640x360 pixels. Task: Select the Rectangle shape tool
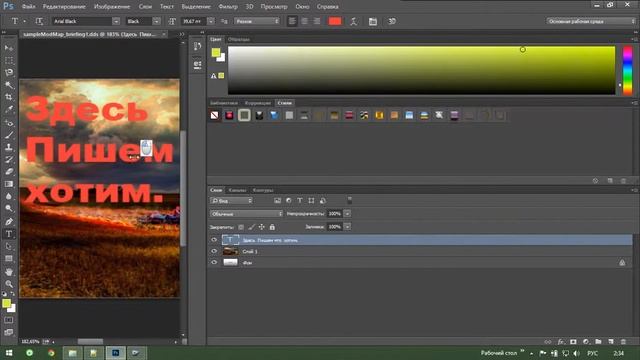[9, 259]
